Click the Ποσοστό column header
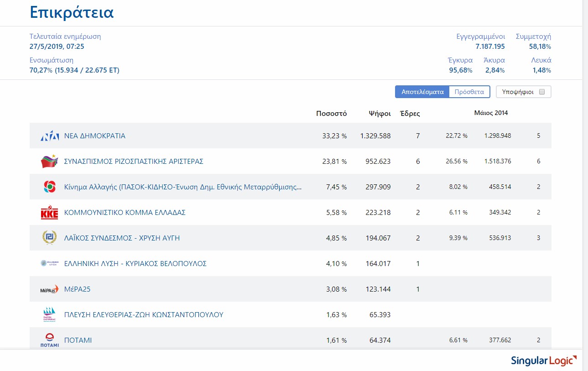 coord(331,114)
